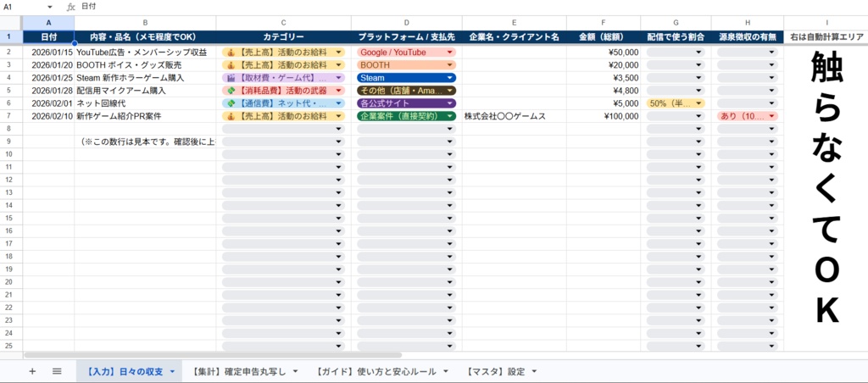Click the カテゴリー header cell
The width and height of the screenshot is (868, 383).
283,37
